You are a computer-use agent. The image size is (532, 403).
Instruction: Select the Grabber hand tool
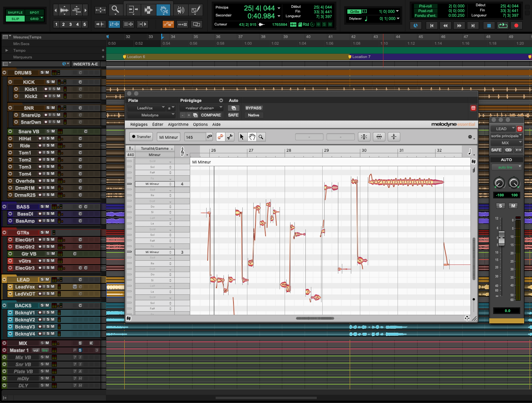point(163,9)
